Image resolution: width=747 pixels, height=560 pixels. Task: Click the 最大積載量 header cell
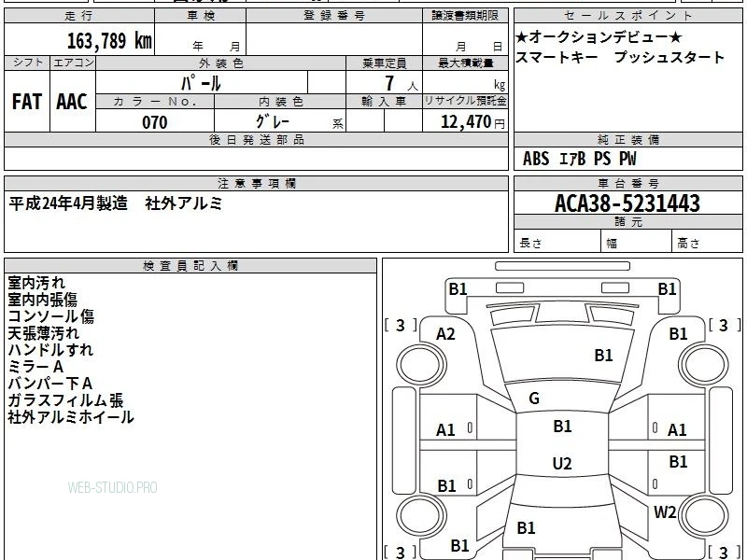(465, 63)
